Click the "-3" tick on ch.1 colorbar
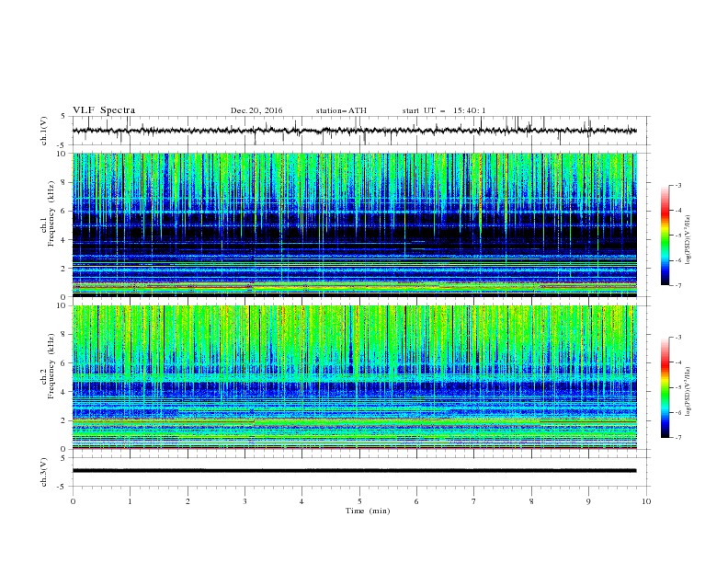 point(678,185)
